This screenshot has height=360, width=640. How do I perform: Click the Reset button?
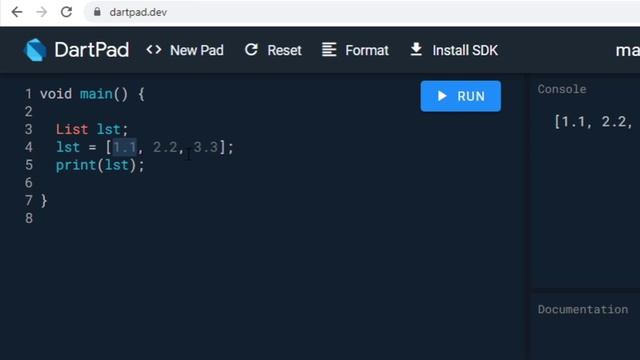tap(273, 50)
